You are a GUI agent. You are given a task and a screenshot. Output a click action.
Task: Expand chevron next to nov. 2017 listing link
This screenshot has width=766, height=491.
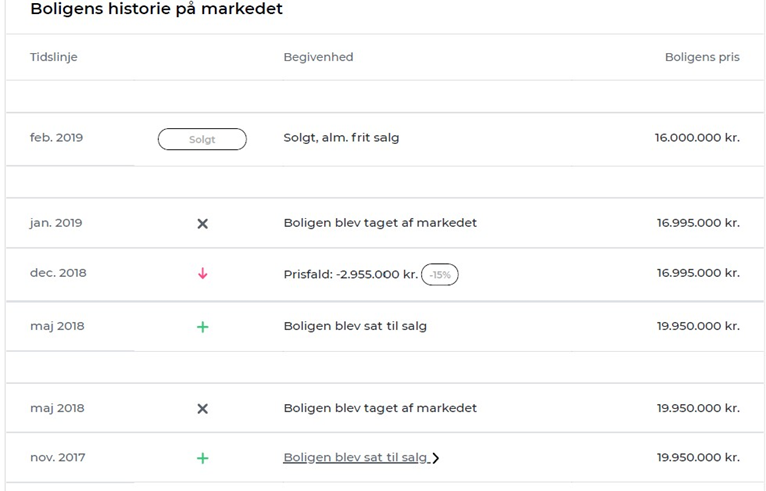pyautogui.click(x=436, y=458)
